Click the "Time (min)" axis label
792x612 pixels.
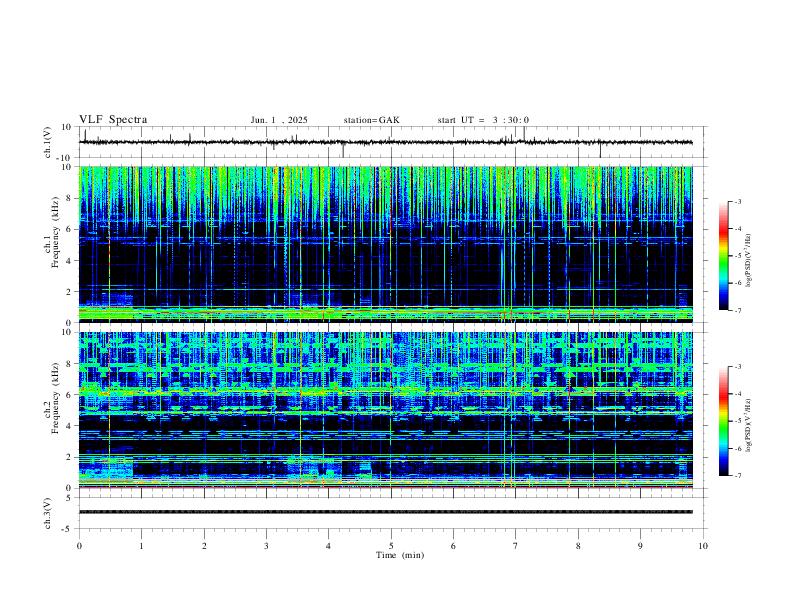click(x=400, y=555)
